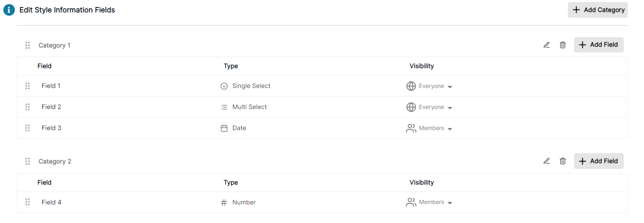The width and height of the screenshot is (644, 223).
Task: Open Field 2 visibility Everyone dropdown
Action: tap(429, 107)
